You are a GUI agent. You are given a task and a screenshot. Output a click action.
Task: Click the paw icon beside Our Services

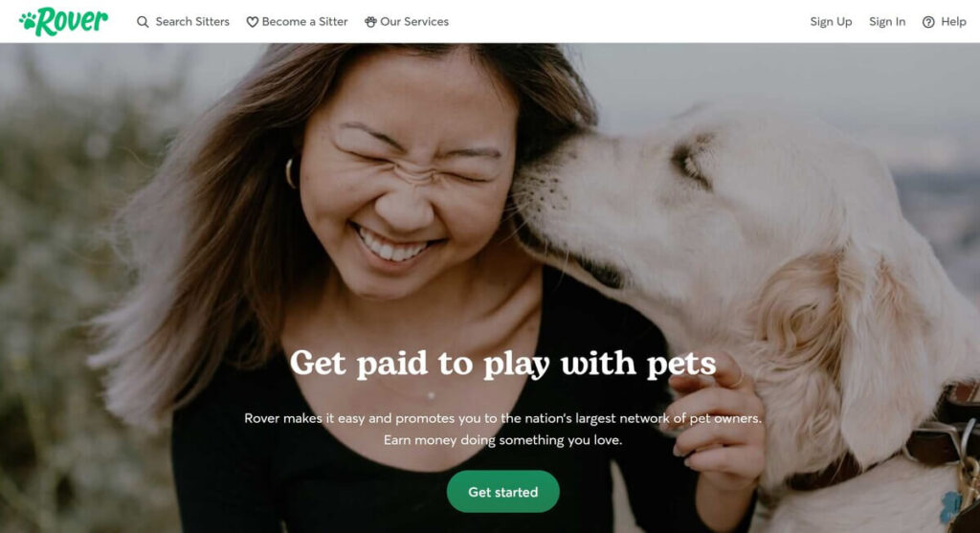click(x=370, y=22)
